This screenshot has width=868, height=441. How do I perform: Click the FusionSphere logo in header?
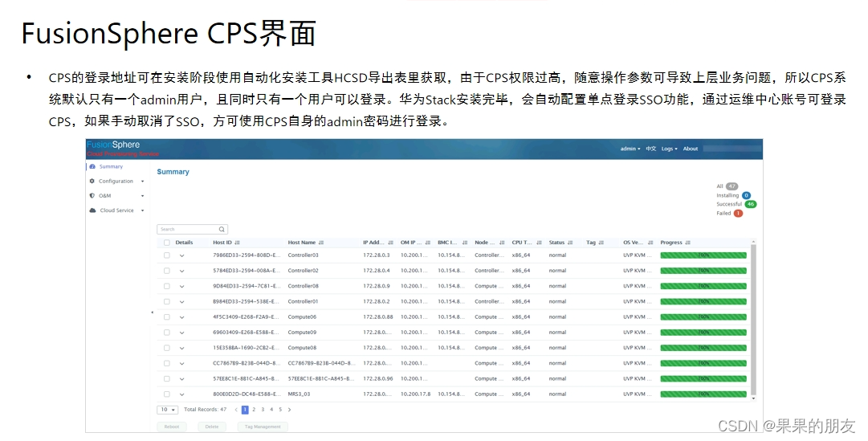pyautogui.click(x=113, y=145)
